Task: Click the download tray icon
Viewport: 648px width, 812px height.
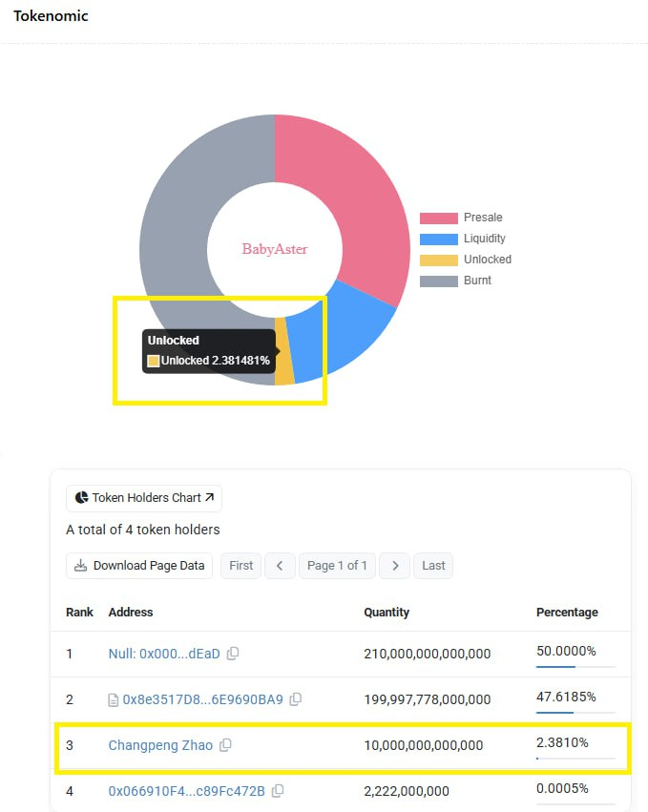Action: coord(81,566)
